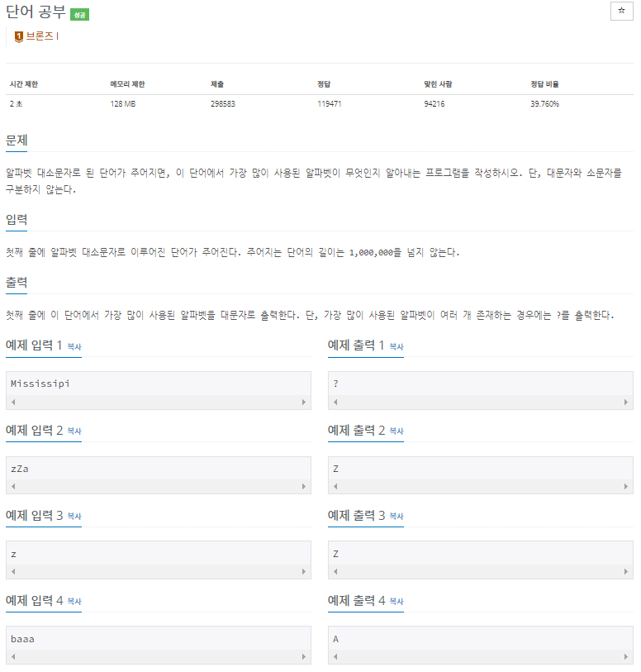Click the 복사 link beside 예제 출력 2
The height and width of the screenshot is (672, 641).
[x=395, y=432]
